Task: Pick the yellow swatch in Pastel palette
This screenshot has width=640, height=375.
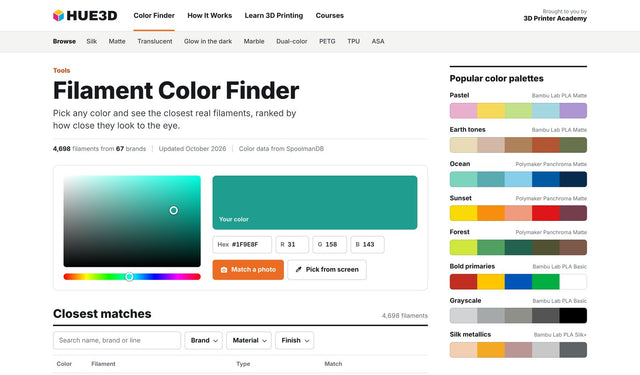Action: coord(491,111)
